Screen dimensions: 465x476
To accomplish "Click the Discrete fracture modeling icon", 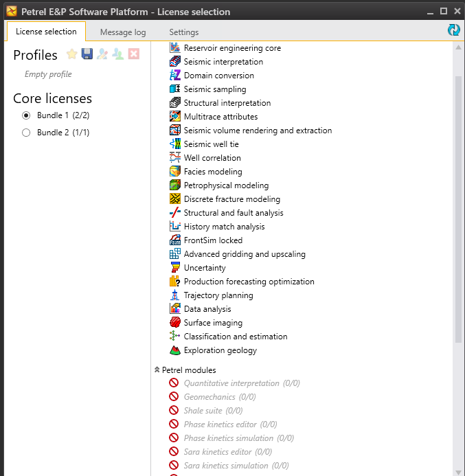I will click(175, 199).
